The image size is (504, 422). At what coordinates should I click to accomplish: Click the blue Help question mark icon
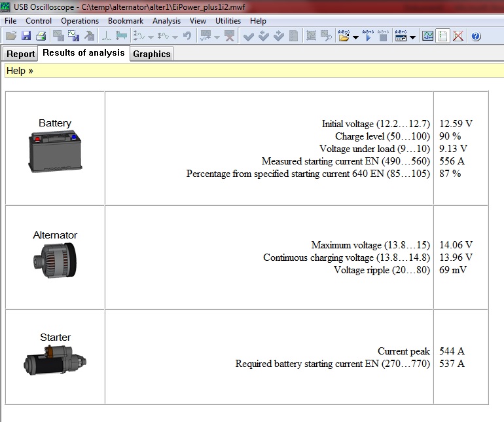[476, 37]
